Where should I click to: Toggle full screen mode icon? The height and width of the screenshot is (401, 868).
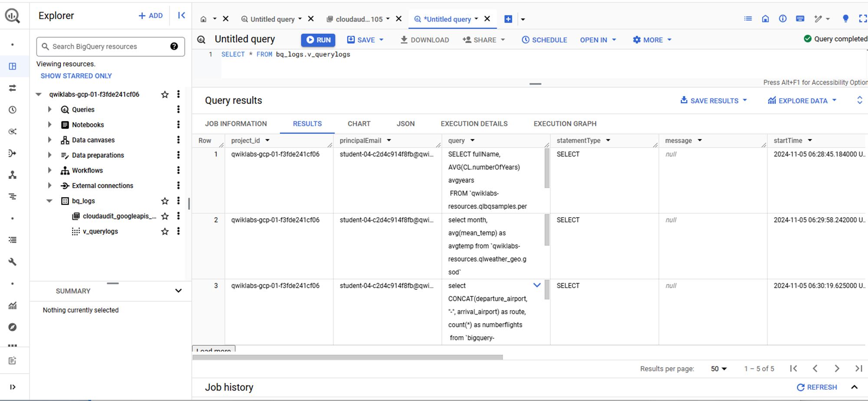862,19
